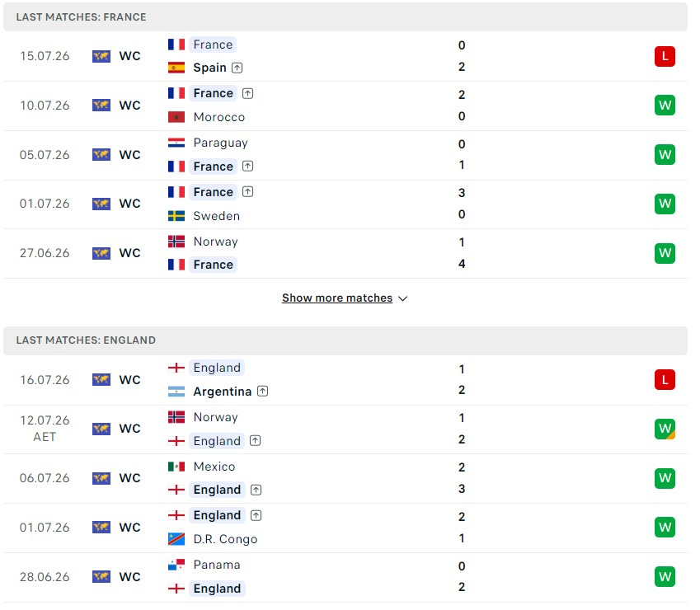This screenshot has width=700, height=610.
Task: Click the World Cup icon for the 05.07.26 match
Action: click(x=101, y=155)
